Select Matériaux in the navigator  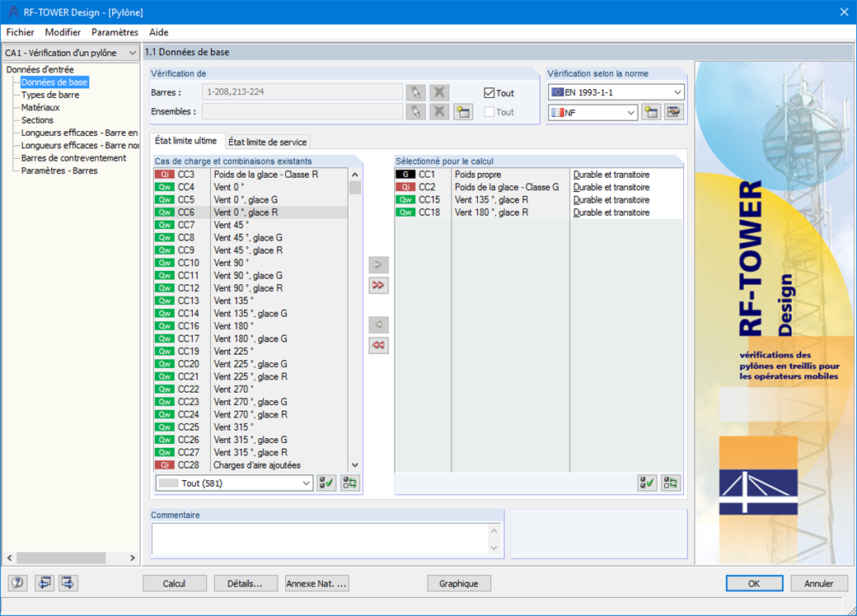point(40,107)
